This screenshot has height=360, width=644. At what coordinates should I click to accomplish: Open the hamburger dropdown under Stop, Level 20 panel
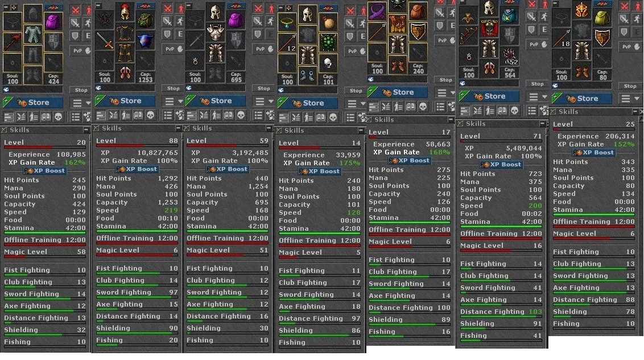[x=81, y=103]
